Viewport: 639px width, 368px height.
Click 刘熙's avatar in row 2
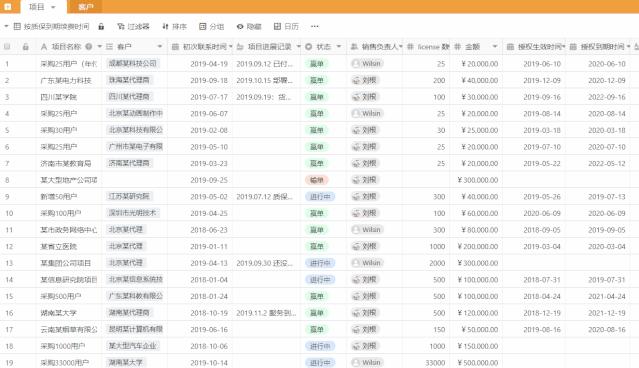356,80
